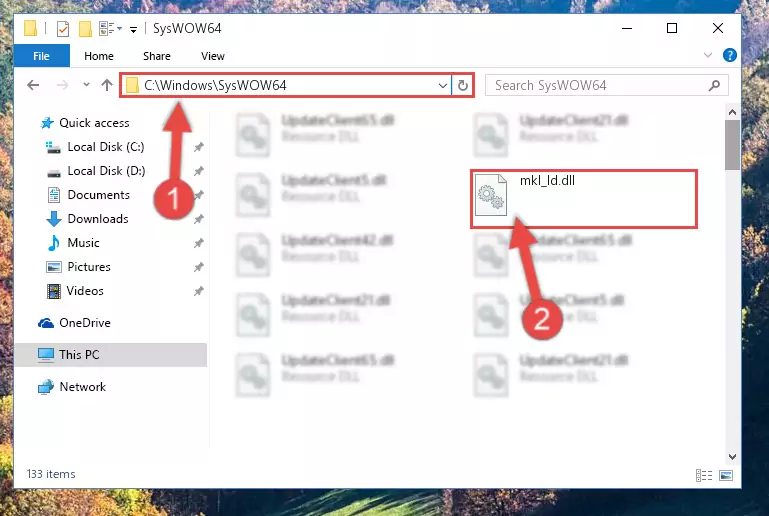The height and width of the screenshot is (516, 769).
Task: Minimize the SysWOW64 window
Action: pos(627,28)
